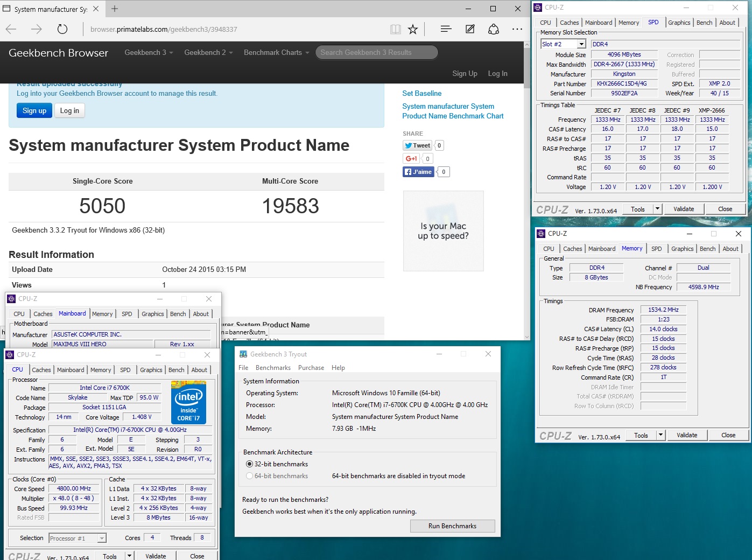Image resolution: width=752 pixels, height=560 pixels.
Task: Click the Facebook J'aime button
Action: click(x=419, y=172)
